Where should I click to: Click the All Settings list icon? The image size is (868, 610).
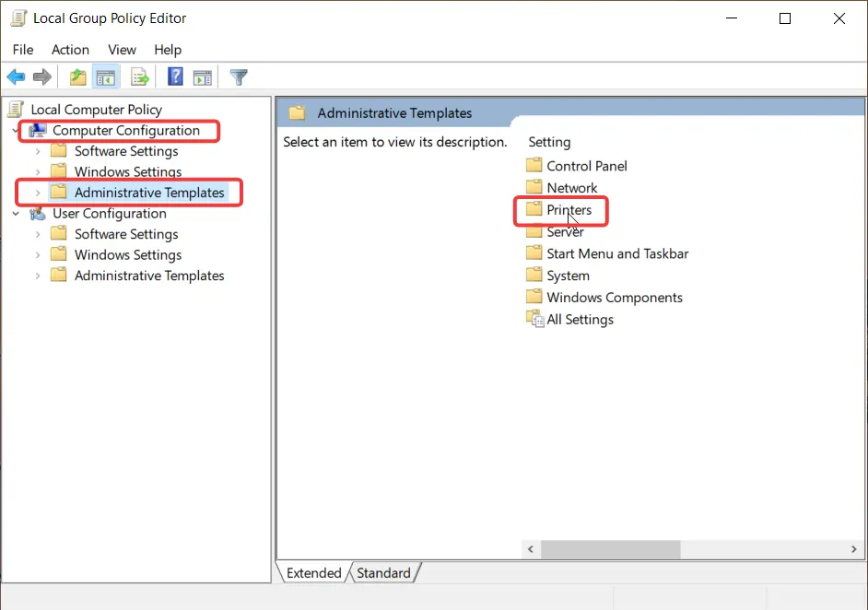point(534,319)
